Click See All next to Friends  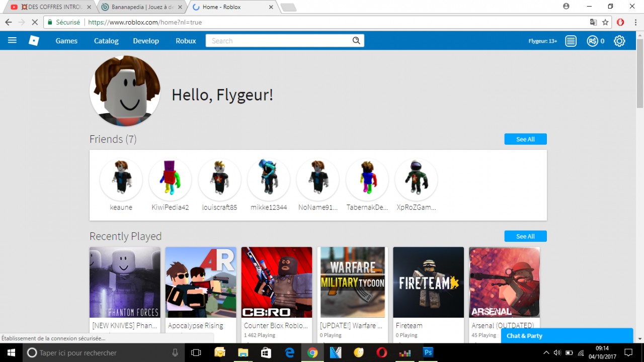coord(525,139)
